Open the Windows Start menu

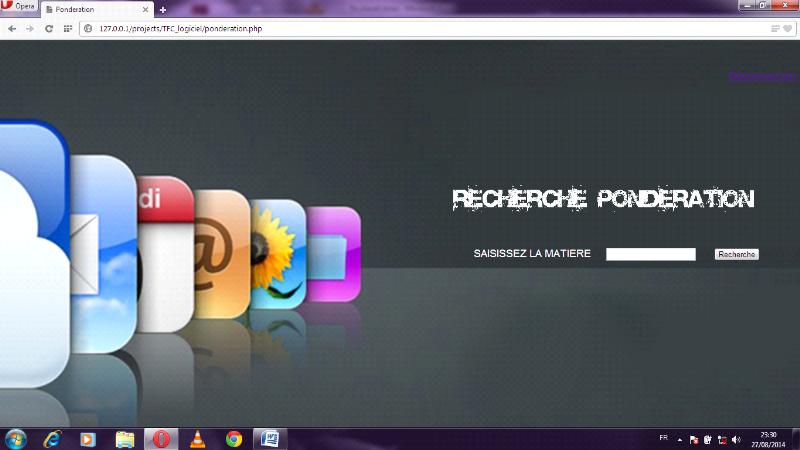[15, 439]
